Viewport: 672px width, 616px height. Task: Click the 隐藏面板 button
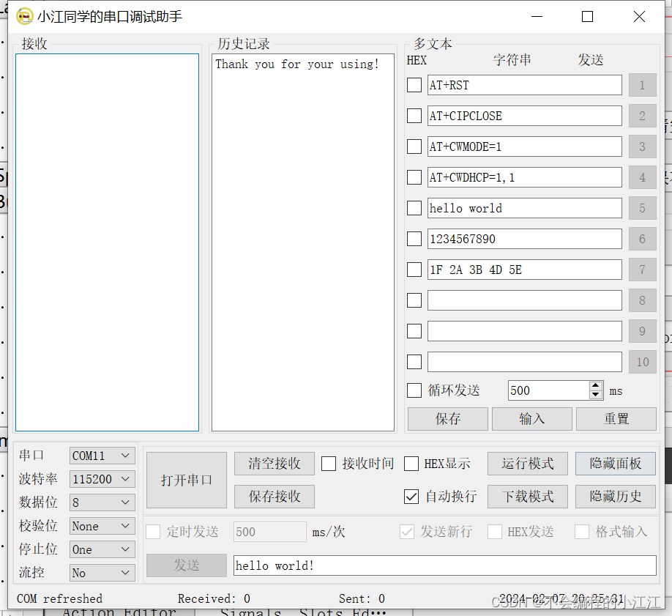(616, 464)
